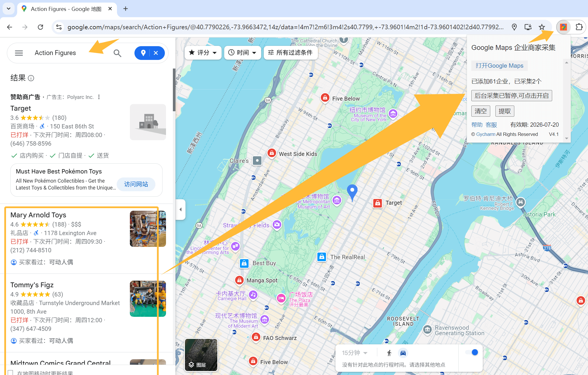
Task: Click the extract button in extension popup
Action: coord(505,111)
